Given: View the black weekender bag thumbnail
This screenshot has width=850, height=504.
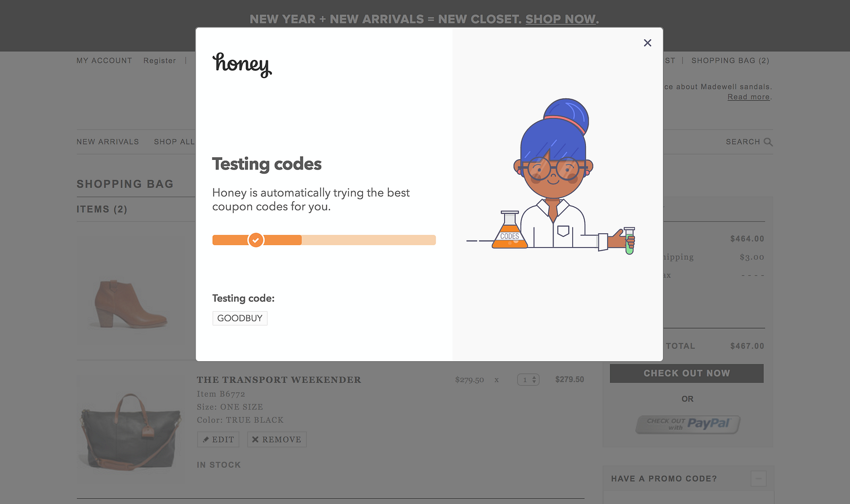Looking at the screenshot, I should click(131, 430).
